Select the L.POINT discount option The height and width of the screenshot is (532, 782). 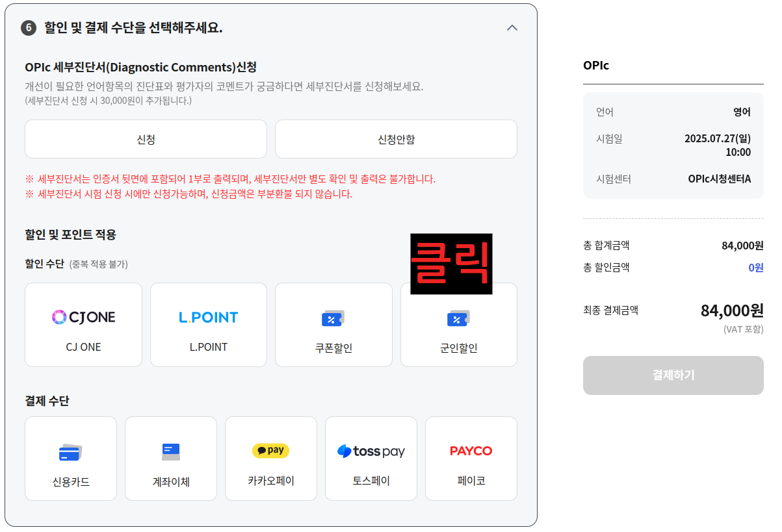point(208,324)
